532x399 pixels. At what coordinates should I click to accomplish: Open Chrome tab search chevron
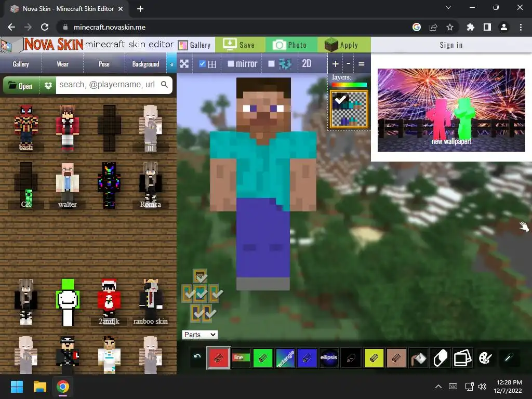click(x=448, y=7)
